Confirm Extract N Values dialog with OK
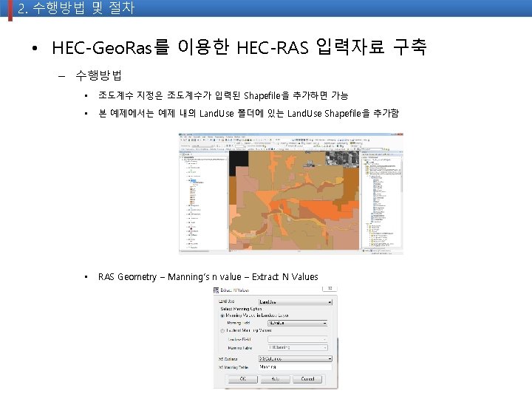532x399 pixels. pyautogui.click(x=243, y=379)
